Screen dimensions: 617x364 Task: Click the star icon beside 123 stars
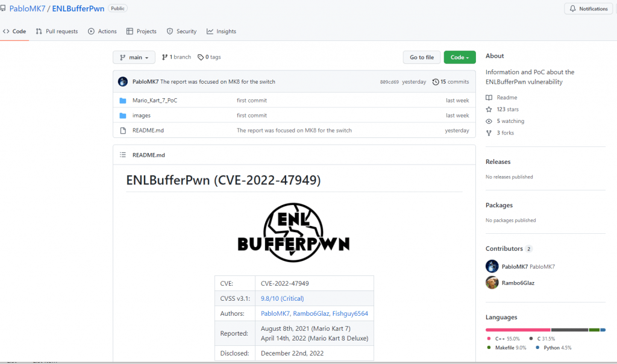489,110
